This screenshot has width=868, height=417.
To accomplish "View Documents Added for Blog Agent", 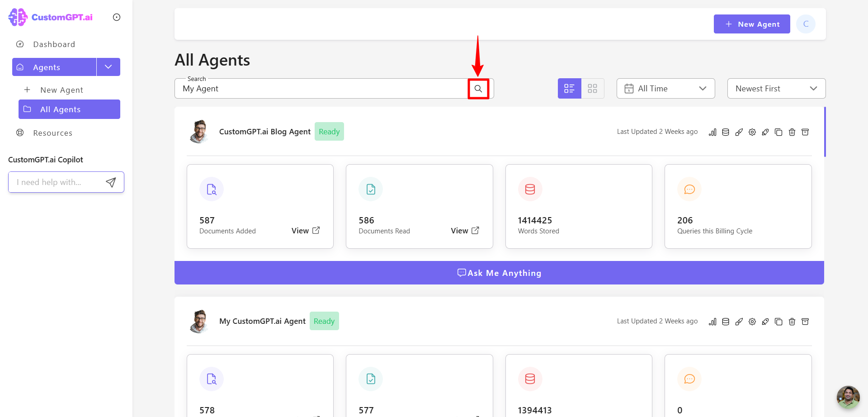I will point(306,231).
